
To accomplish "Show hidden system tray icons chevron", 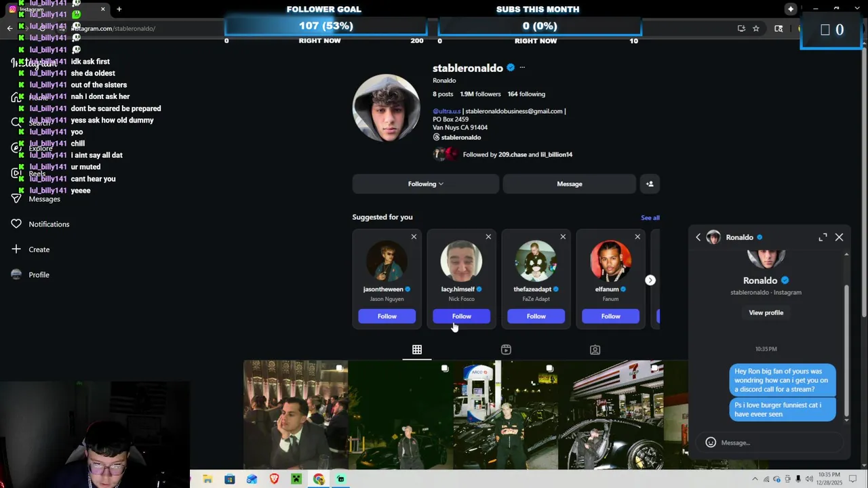I will pos(755,479).
